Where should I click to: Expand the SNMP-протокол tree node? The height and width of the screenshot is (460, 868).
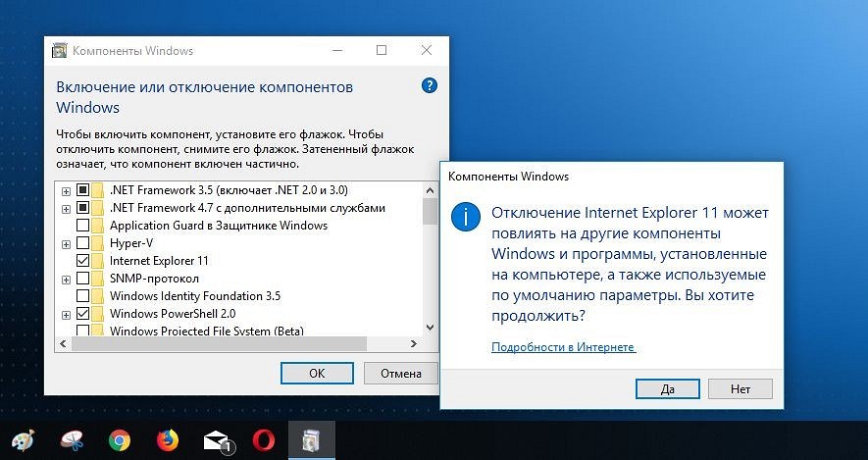click(66, 280)
